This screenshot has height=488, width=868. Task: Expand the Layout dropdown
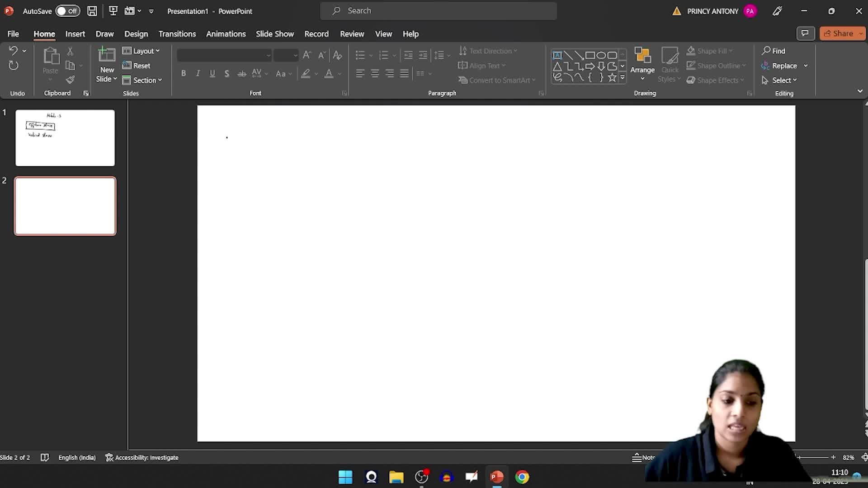pos(142,51)
